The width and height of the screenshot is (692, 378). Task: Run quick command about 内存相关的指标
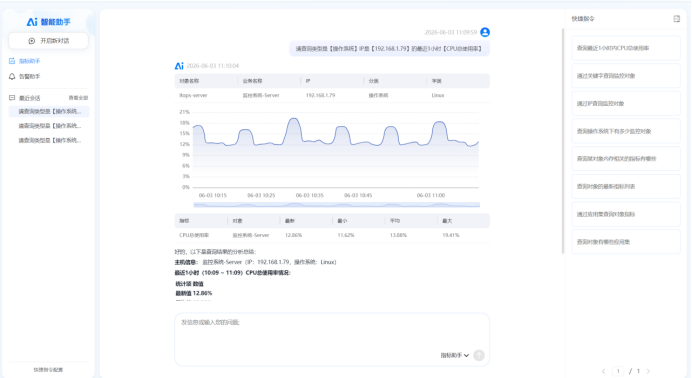coord(626,159)
